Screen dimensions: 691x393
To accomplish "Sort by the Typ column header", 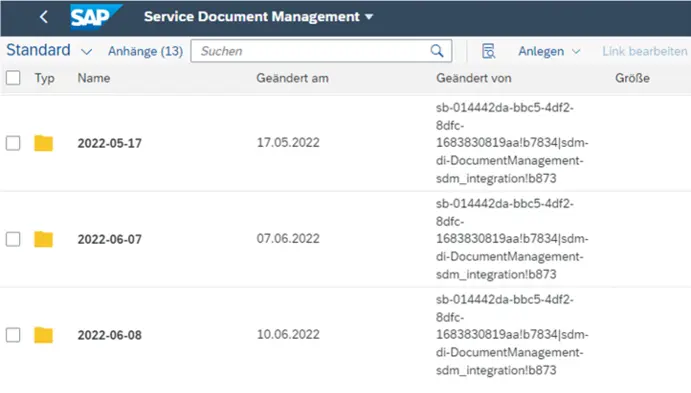I will [x=45, y=78].
